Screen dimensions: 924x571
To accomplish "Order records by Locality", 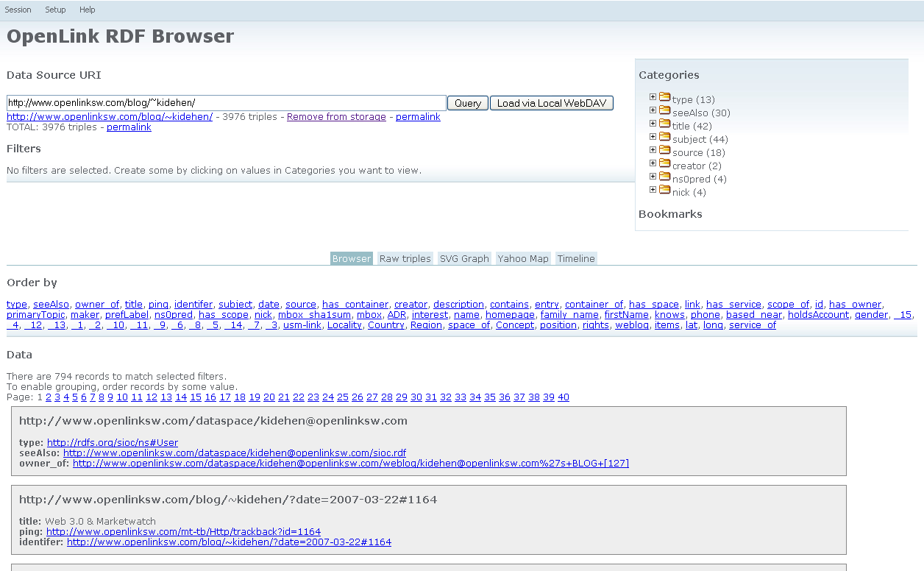I will click(344, 324).
